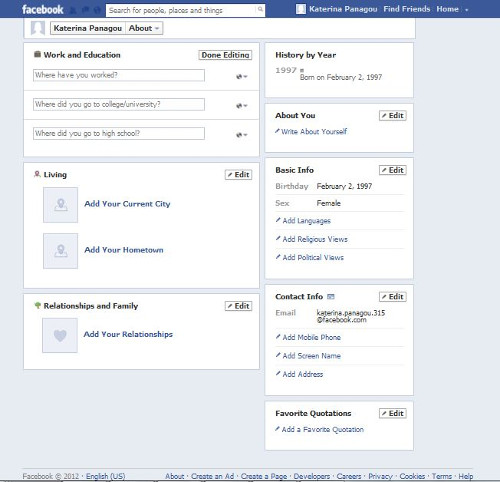Open Find Friends in top bar
Screen dimensions: 500x482
(x=407, y=9)
